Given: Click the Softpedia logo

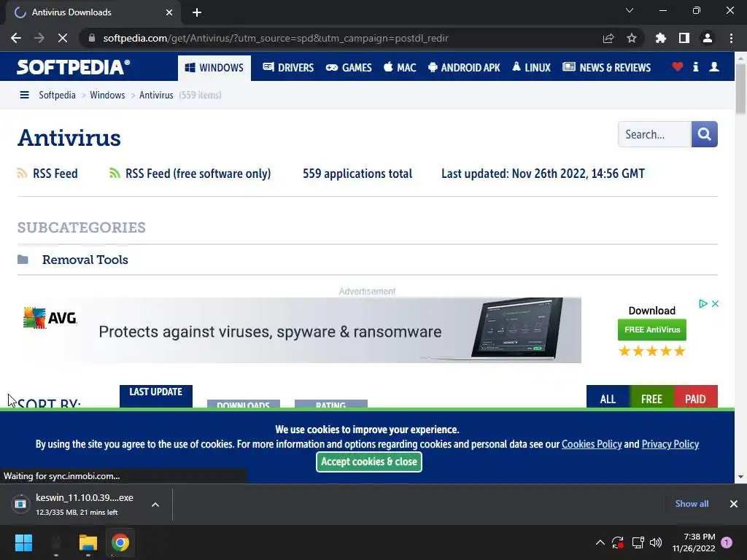Looking at the screenshot, I should (73, 67).
